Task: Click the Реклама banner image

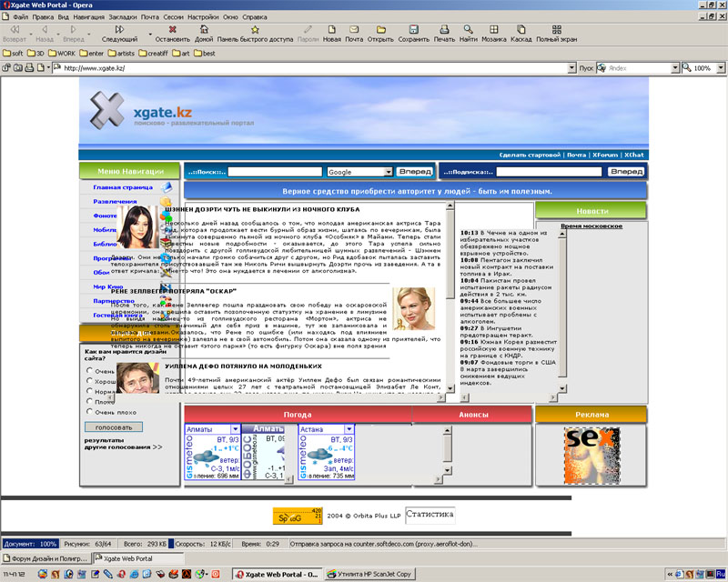Action: (591, 456)
